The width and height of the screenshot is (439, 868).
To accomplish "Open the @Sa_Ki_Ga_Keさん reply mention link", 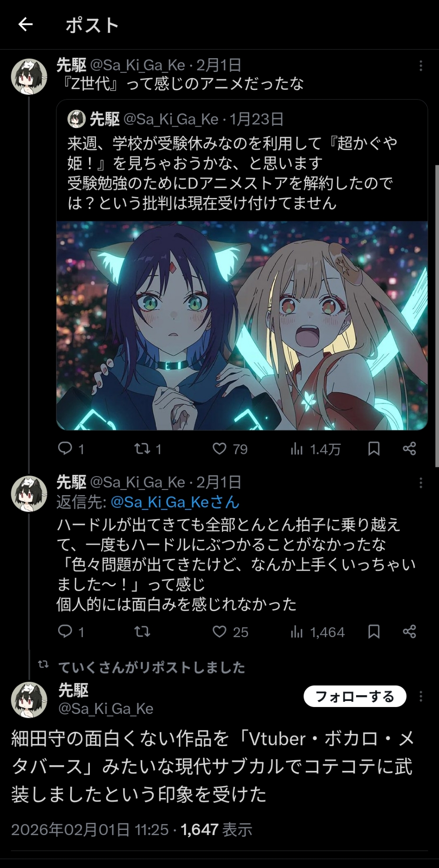I will [175, 502].
